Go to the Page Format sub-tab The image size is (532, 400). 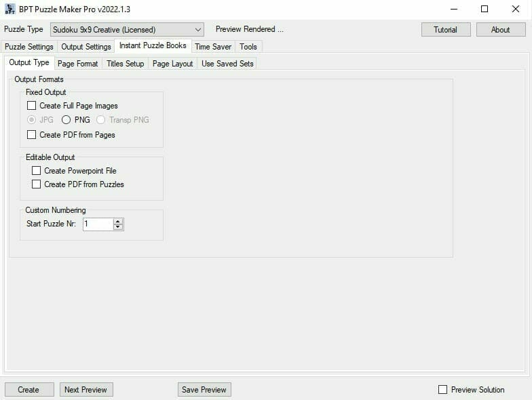click(77, 64)
